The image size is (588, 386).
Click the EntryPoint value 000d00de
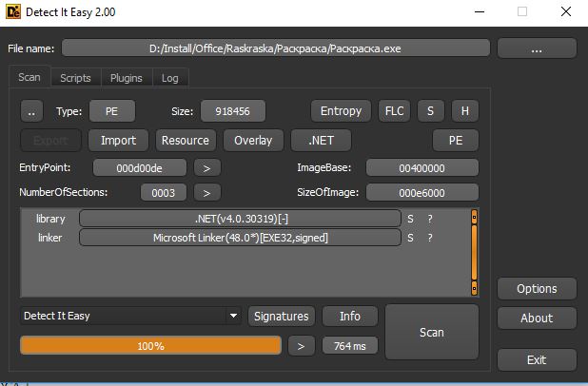pos(140,168)
